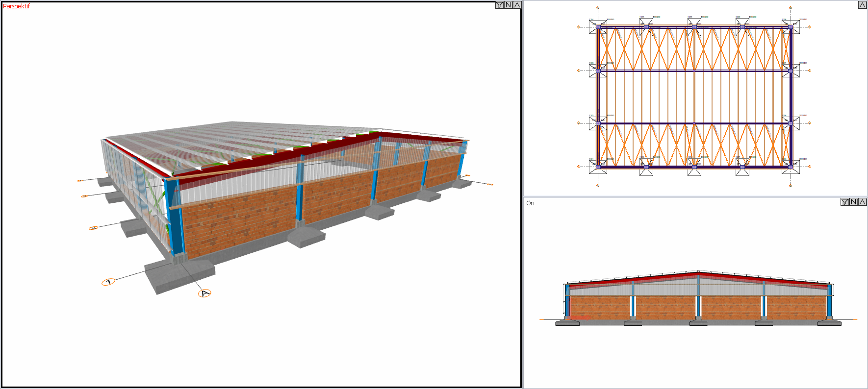Image resolution: width=868 pixels, height=389 pixels.
Task: Click the N button in the Ön view
Action: 854,202
